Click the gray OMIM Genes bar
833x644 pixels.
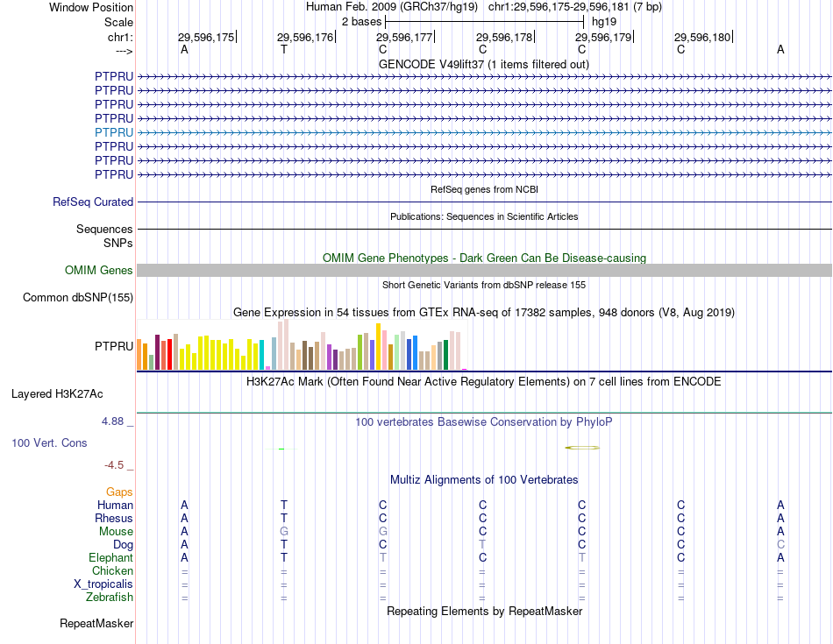pyautogui.click(x=484, y=270)
